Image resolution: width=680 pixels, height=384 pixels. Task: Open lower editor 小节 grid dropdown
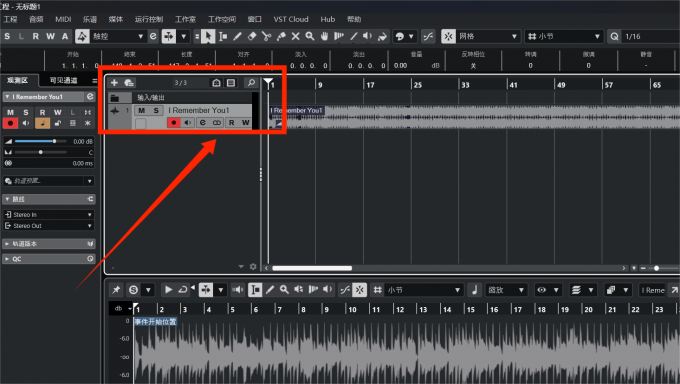(423, 290)
